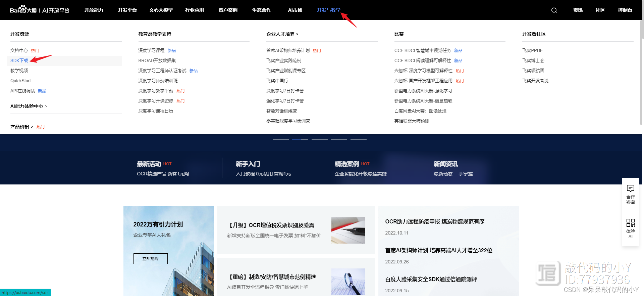Screen dimensions: 644x296
Task: Open 飞桨产业赋能课专区 link
Action: coord(286,71)
